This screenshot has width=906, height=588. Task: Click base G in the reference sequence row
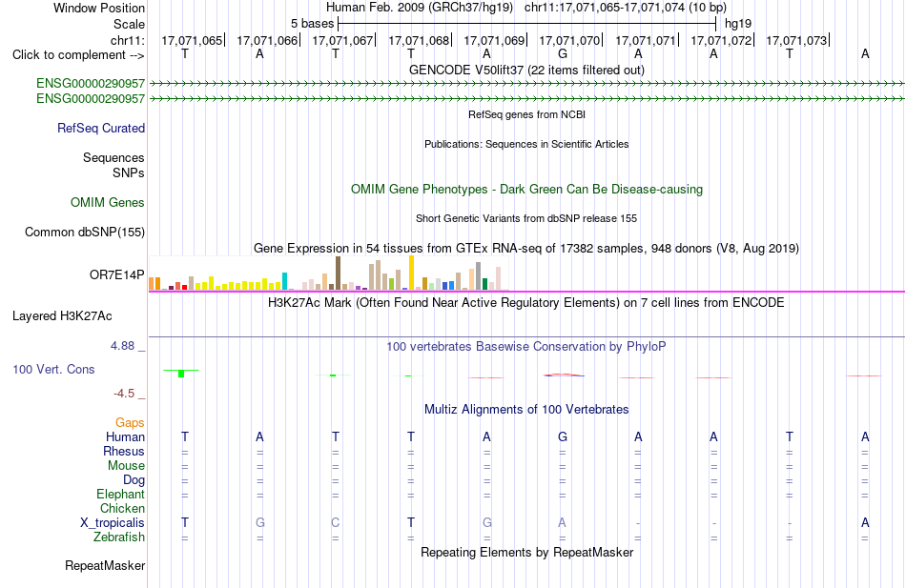[x=563, y=53]
